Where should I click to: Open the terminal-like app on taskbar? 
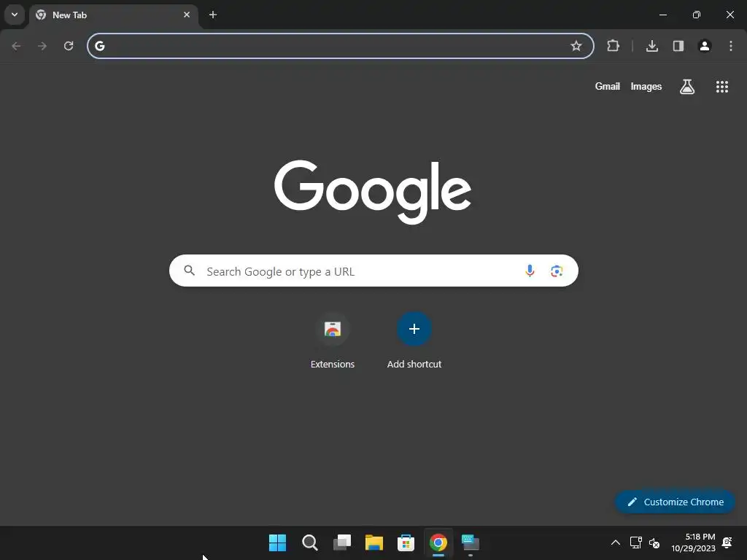(x=471, y=542)
